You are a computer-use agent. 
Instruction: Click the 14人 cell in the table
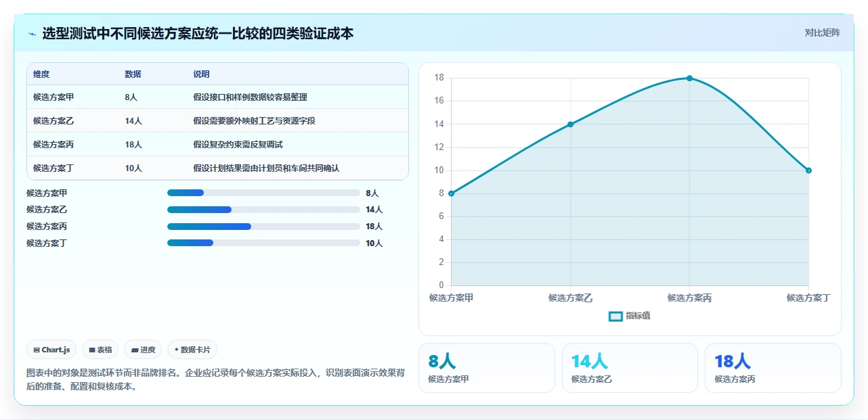(x=133, y=121)
